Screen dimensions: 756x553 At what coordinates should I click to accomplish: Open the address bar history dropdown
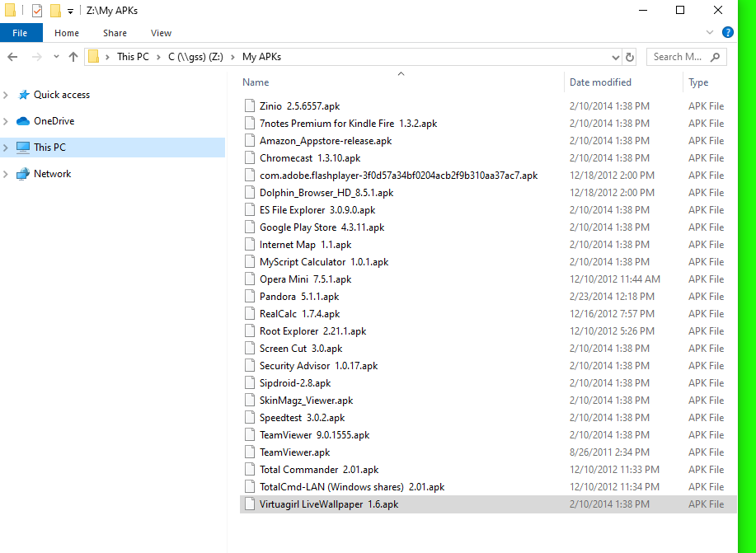pyautogui.click(x=615, y=58)
